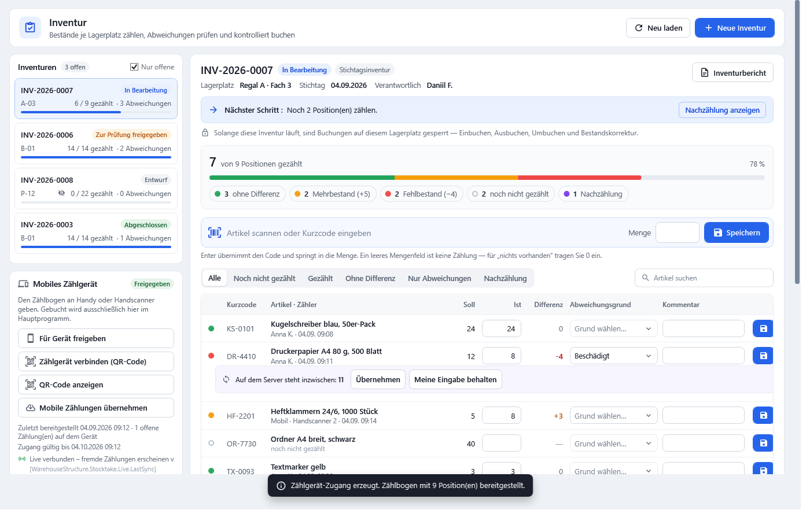The image size is (810, 532).
Task: Focus the Menge input field
Action: 678,232
